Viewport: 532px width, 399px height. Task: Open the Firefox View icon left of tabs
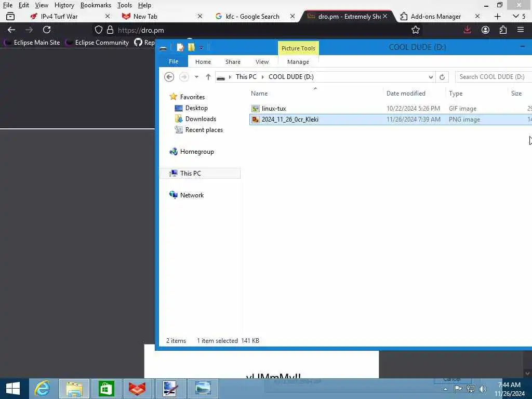click(x=10, y=16)
